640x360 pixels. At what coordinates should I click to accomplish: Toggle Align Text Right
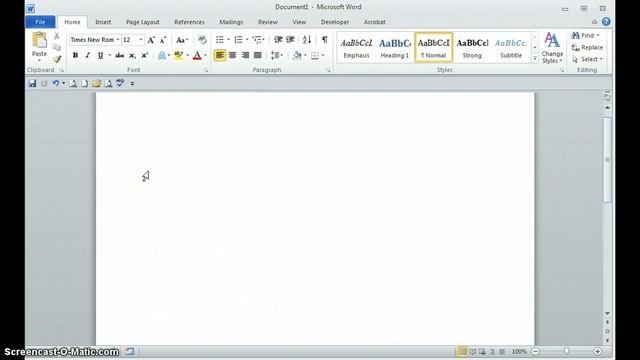245,55
